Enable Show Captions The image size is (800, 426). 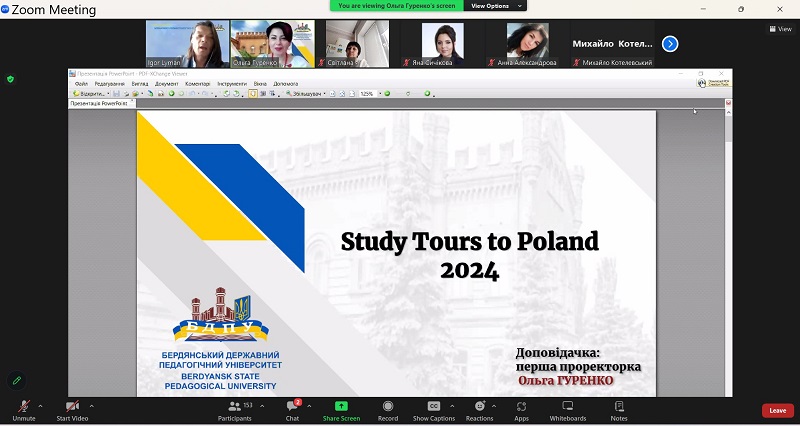tap(434, 407)
